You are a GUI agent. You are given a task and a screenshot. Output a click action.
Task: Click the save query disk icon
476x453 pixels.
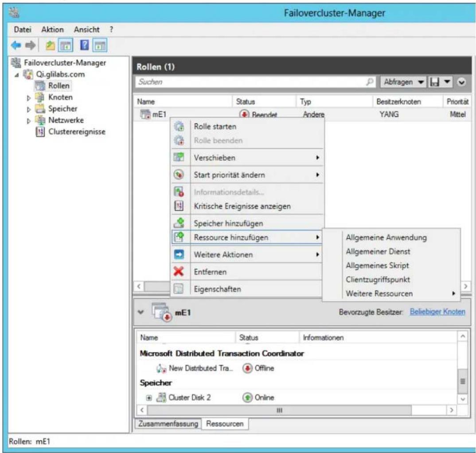click(x=435, y=82)
